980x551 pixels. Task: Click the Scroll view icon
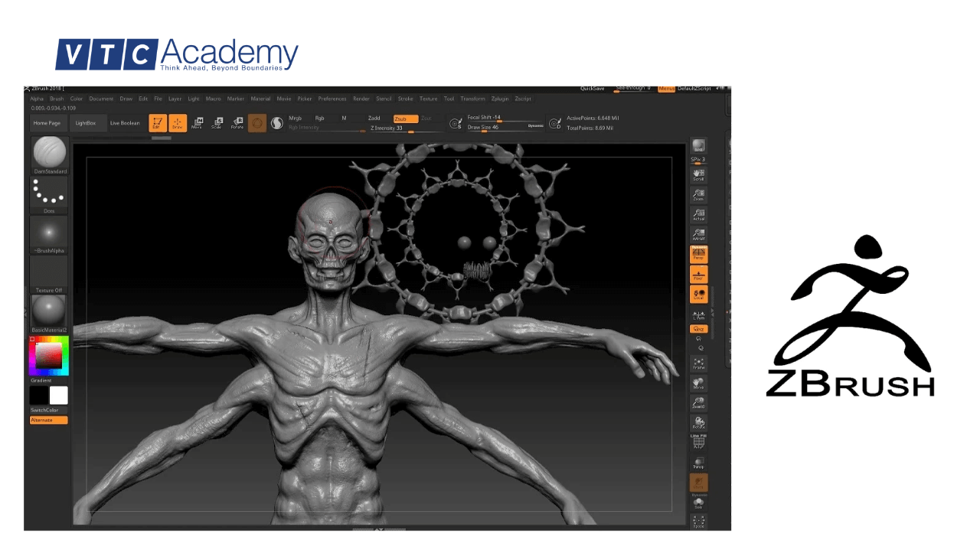698,175
